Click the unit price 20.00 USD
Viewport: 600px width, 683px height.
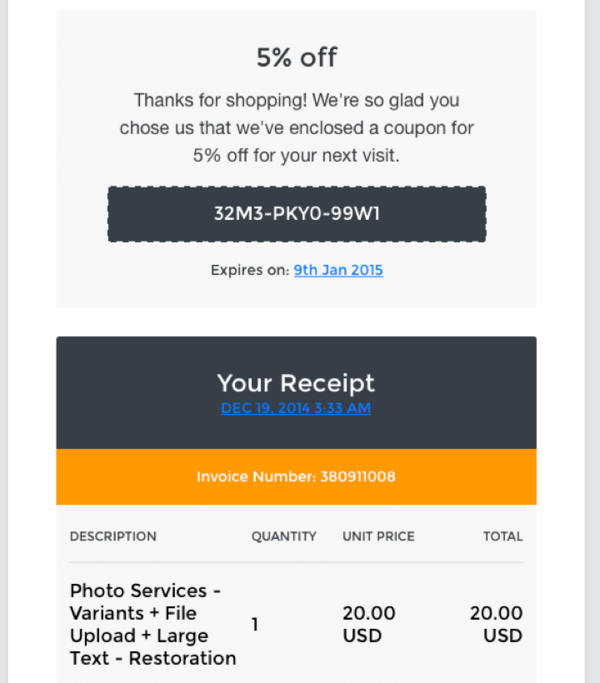(369, 625)
